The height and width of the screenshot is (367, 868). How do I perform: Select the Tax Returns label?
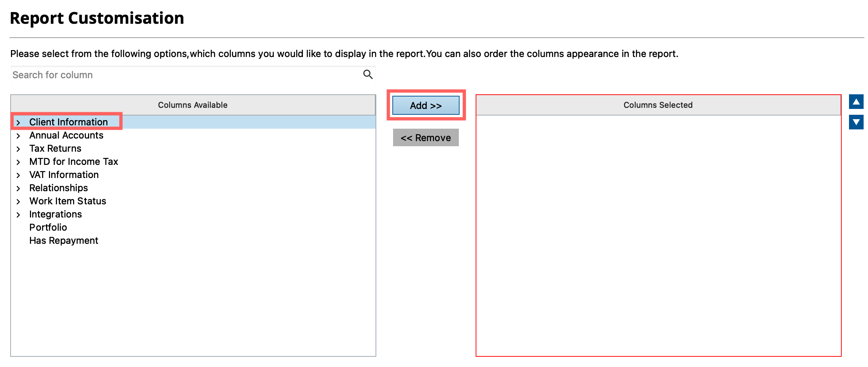(55, 148)
